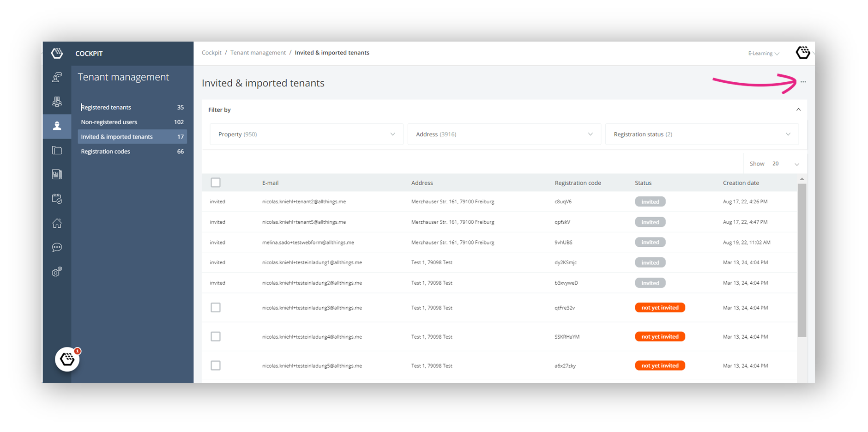This screenshot has height=432, width=868.
Task: Click the not yet invited badge for a6x27zky
Action: tap(660, 365)
